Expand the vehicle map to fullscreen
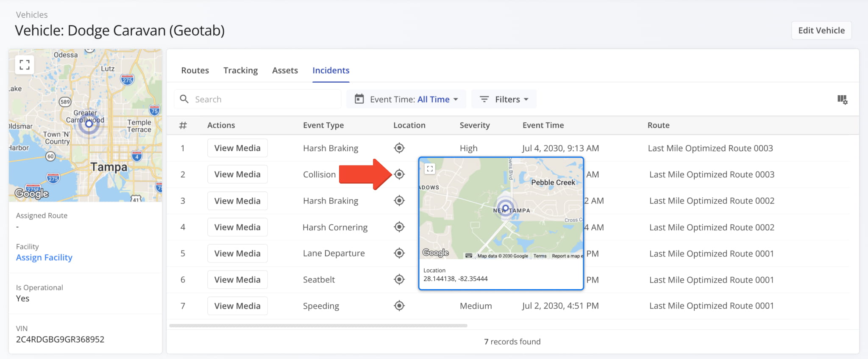This screenshot has height=359, width=868. tap(25, 65)
